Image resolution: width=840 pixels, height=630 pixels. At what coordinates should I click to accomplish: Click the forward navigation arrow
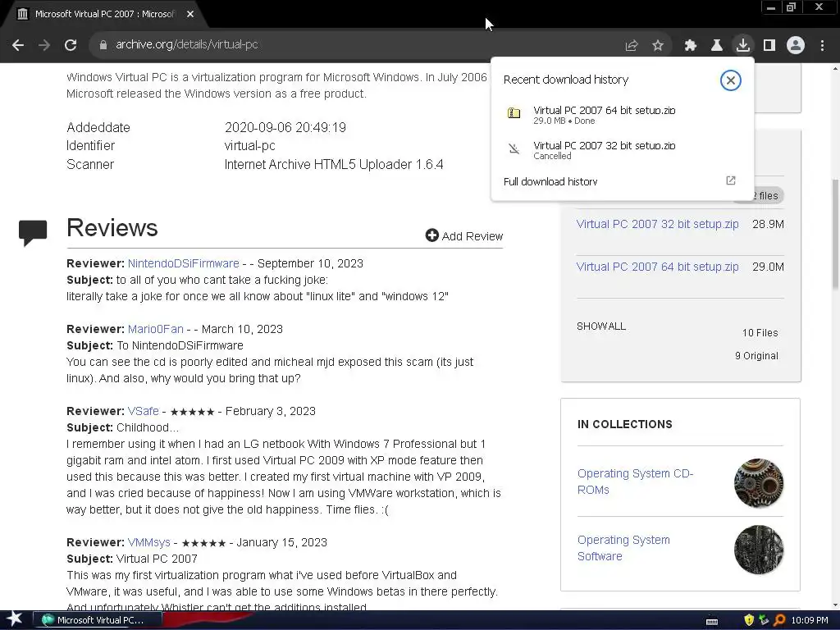point(44,45)
